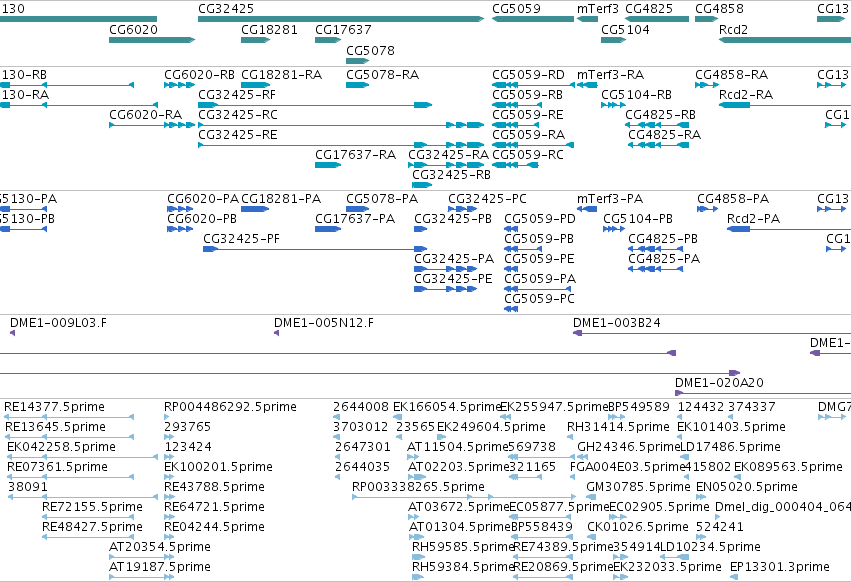This screenshot has width=851, height=582.
Task: Click protein CG17637-PA
Action: pos(355,219)
